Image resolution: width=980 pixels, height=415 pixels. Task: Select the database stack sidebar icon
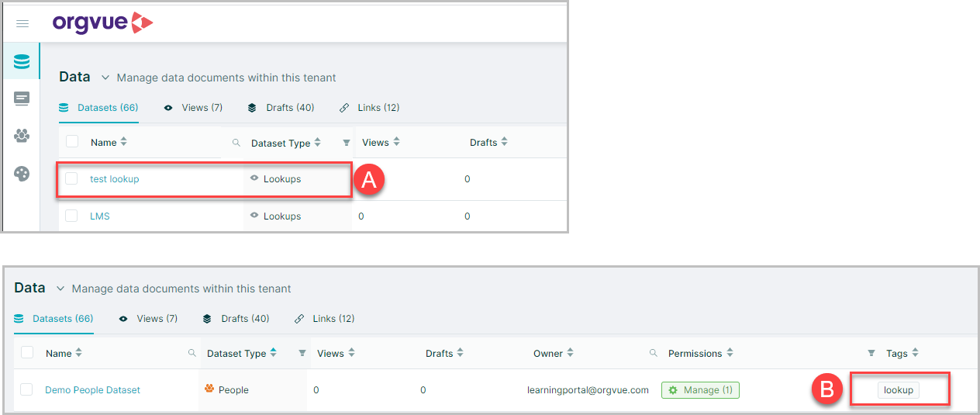coord(22,61)
